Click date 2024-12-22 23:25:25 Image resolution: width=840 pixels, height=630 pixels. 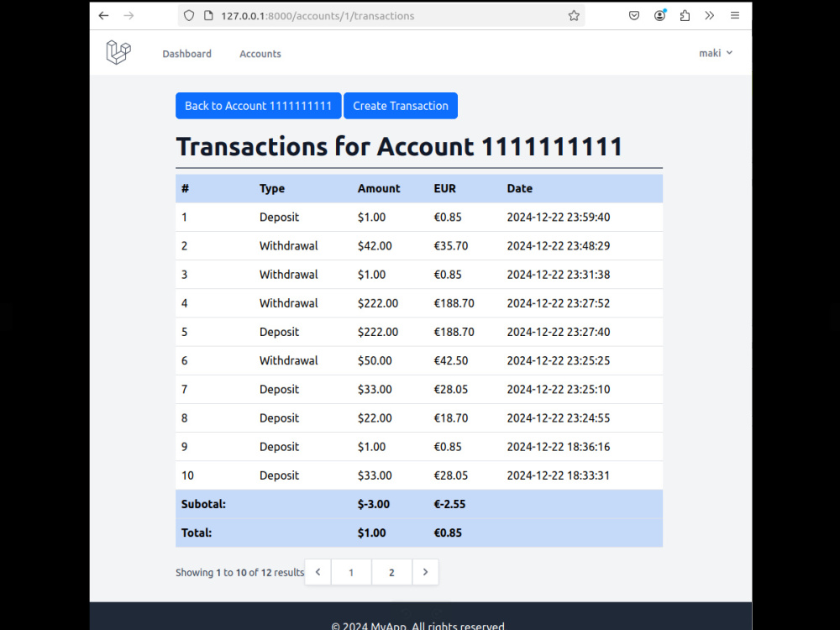559,360
